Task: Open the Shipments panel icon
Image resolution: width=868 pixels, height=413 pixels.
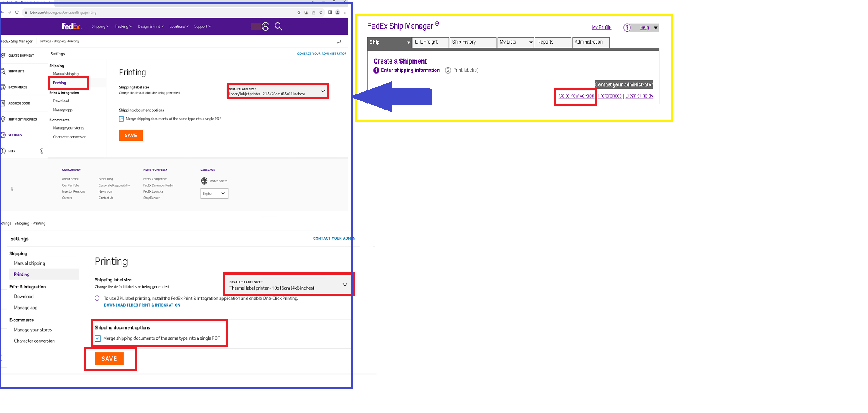Action: click(4, 71)
